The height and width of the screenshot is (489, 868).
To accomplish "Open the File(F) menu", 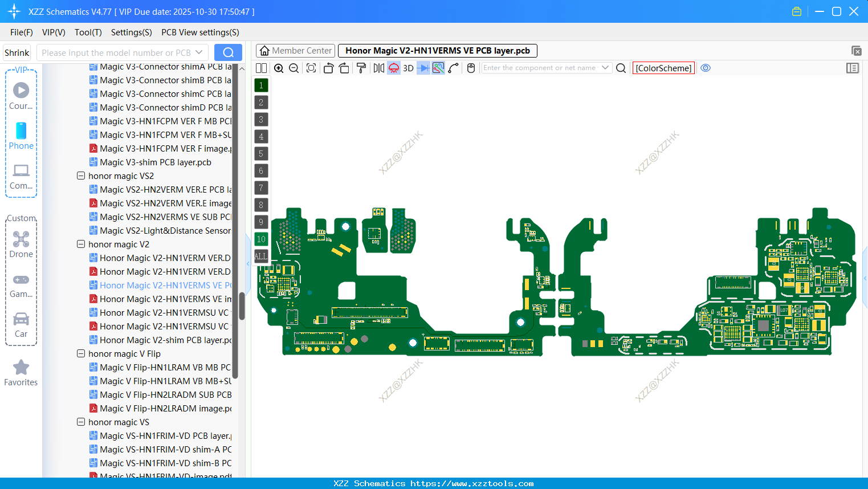I will point(22,32).
